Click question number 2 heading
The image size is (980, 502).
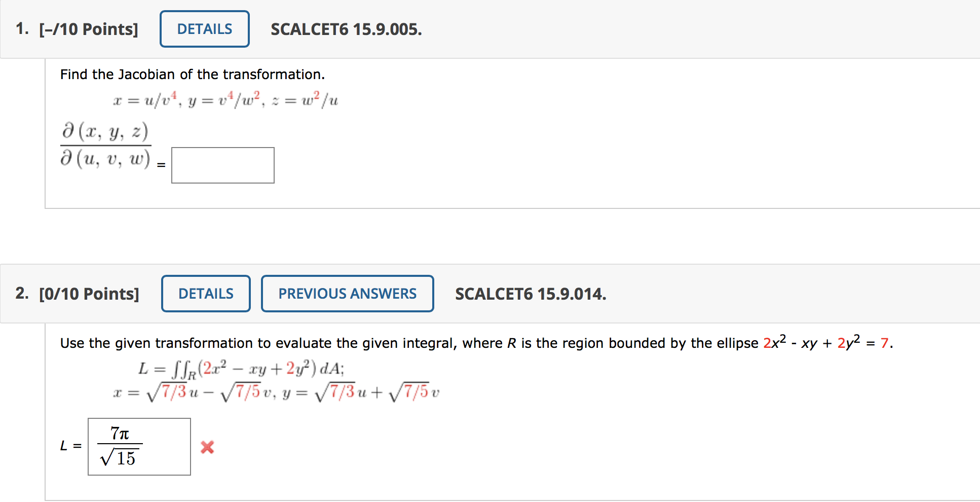[x=22, y=294]
